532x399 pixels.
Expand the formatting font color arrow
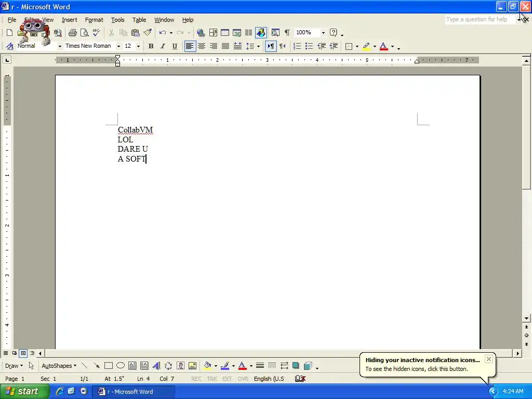click(393, 46)
